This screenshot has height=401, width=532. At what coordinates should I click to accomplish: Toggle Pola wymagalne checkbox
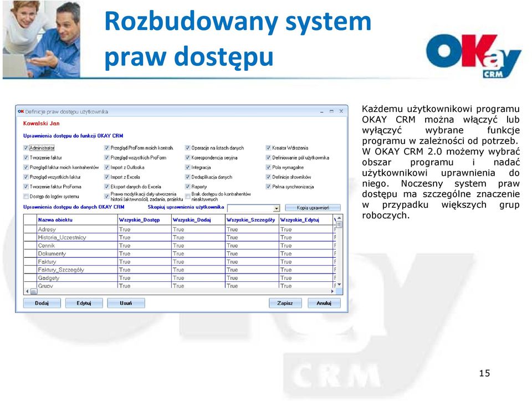268,167
